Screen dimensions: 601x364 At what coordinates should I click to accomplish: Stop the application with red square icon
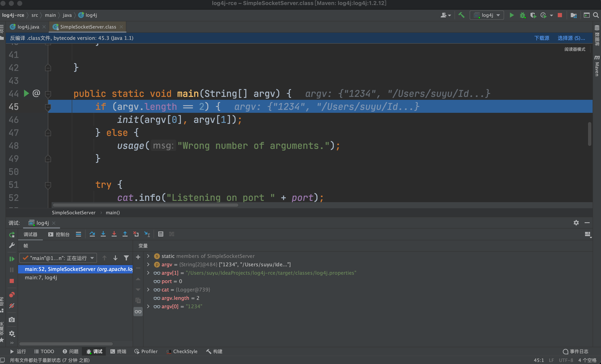point(560,15)
